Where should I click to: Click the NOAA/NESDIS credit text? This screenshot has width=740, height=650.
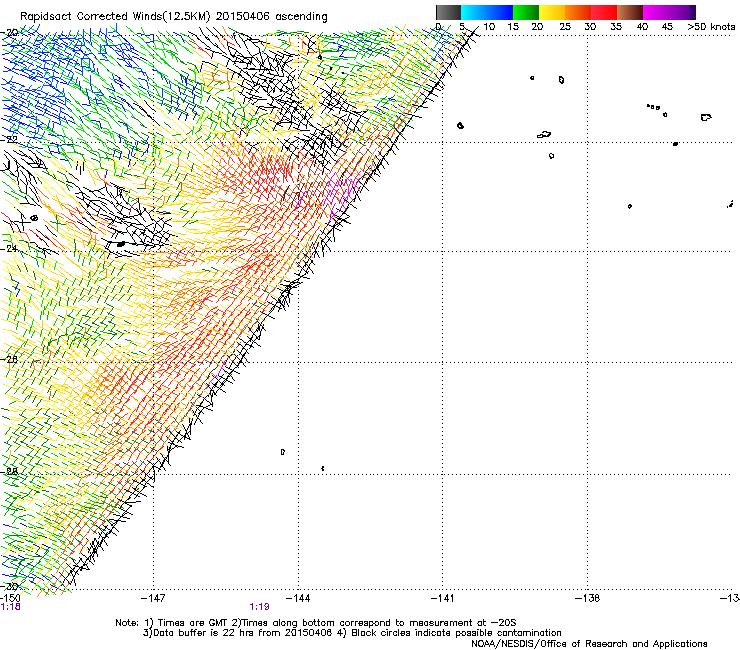point(589,644)
